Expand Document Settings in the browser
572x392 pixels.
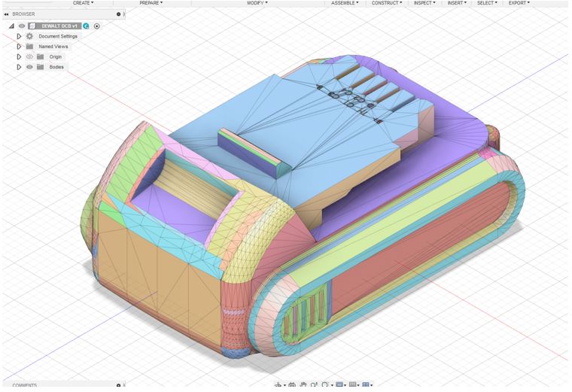(x=19, y=36)
